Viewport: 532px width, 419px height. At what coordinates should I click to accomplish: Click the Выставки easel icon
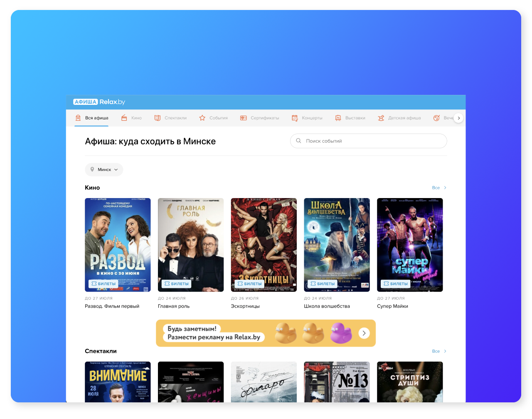pos(338,118)
